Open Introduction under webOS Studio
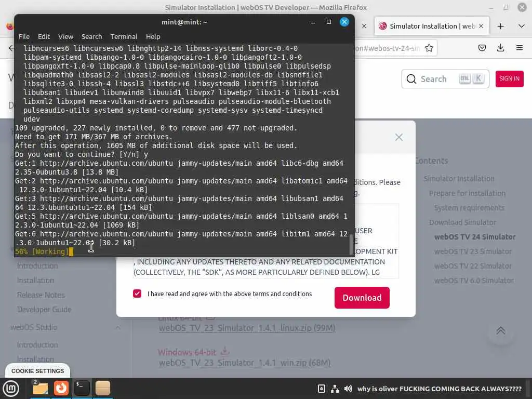 [37, 345]
